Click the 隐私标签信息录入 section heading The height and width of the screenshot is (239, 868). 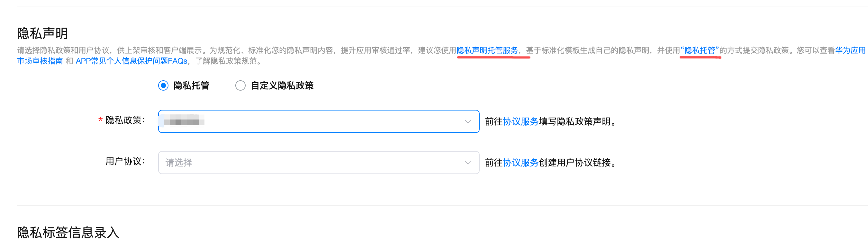[x=68, y=232]
